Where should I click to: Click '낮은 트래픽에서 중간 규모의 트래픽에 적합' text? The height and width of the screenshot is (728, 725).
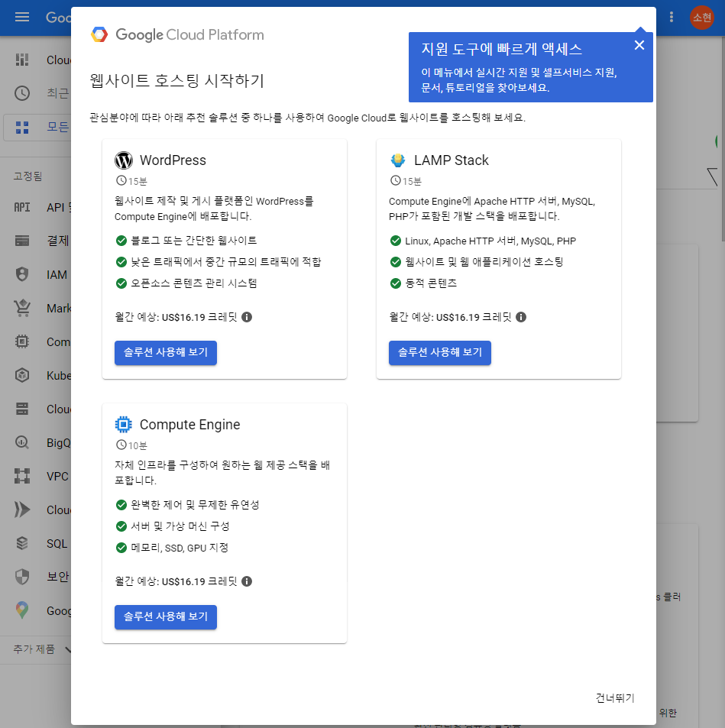coord(225,262)
